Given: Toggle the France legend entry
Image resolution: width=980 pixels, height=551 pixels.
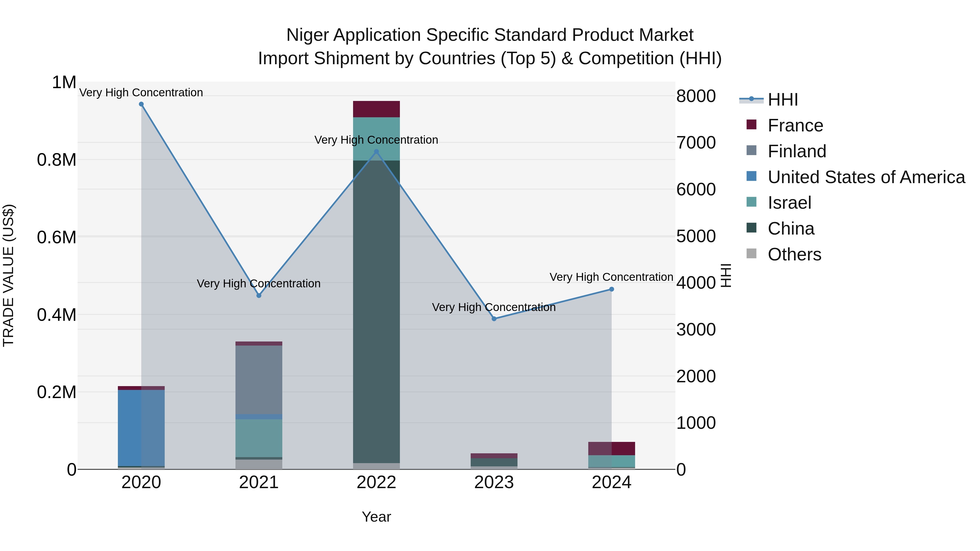Looking at the screenshot, I should click(785, 125).
